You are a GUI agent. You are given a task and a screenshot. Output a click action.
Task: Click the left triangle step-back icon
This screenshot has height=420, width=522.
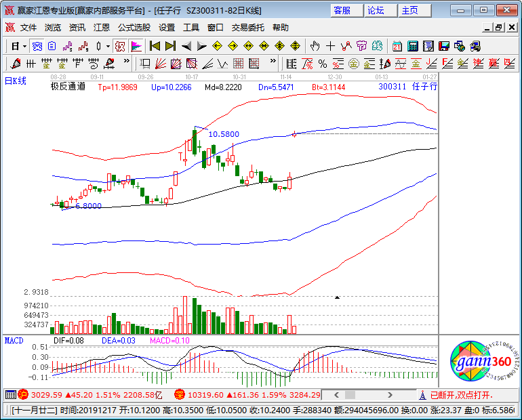coord(186,46)
